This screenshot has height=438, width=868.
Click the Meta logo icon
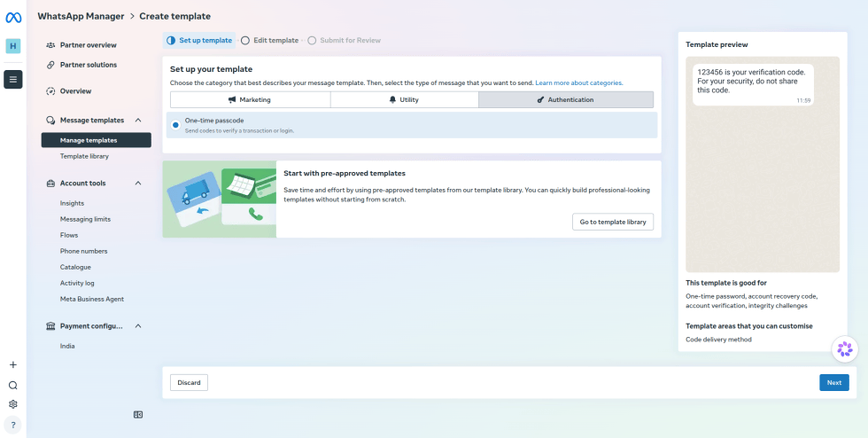click(13, 18)
